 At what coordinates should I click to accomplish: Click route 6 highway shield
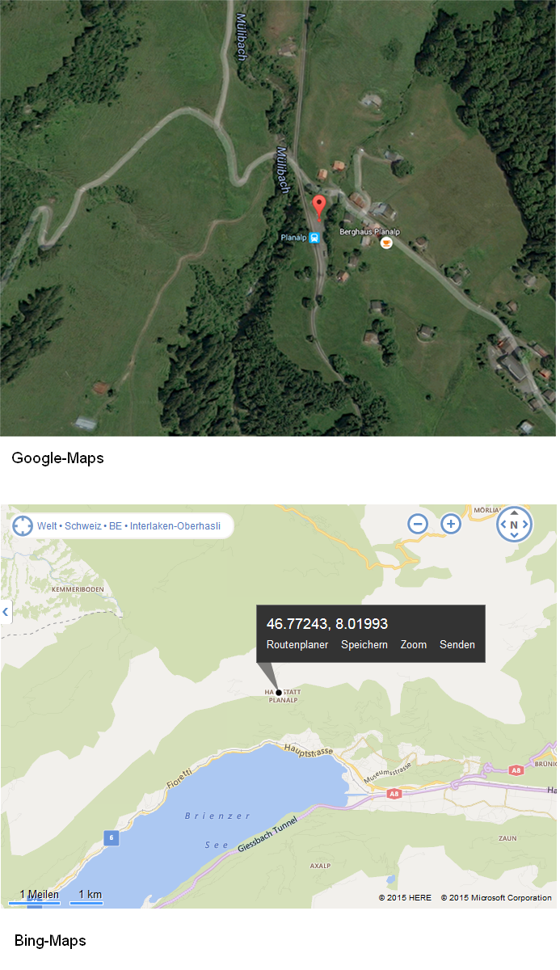point(111,838)
